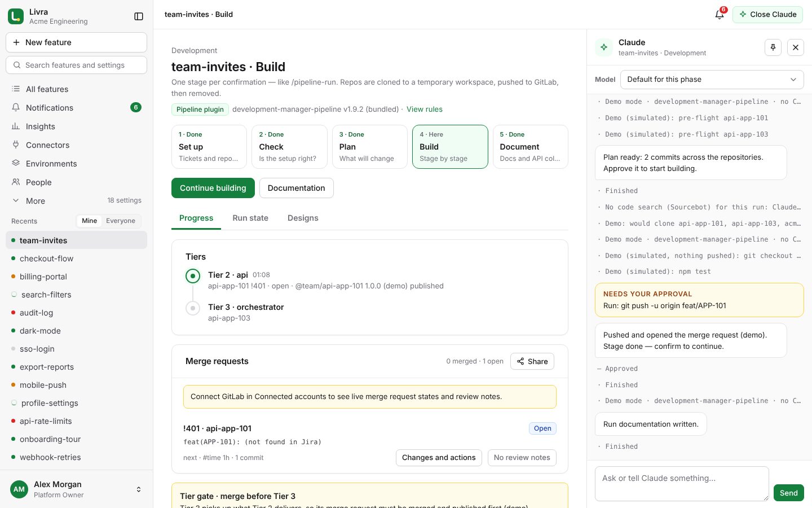
Task: Select the Build stage step card
Action: pos(450,147)
